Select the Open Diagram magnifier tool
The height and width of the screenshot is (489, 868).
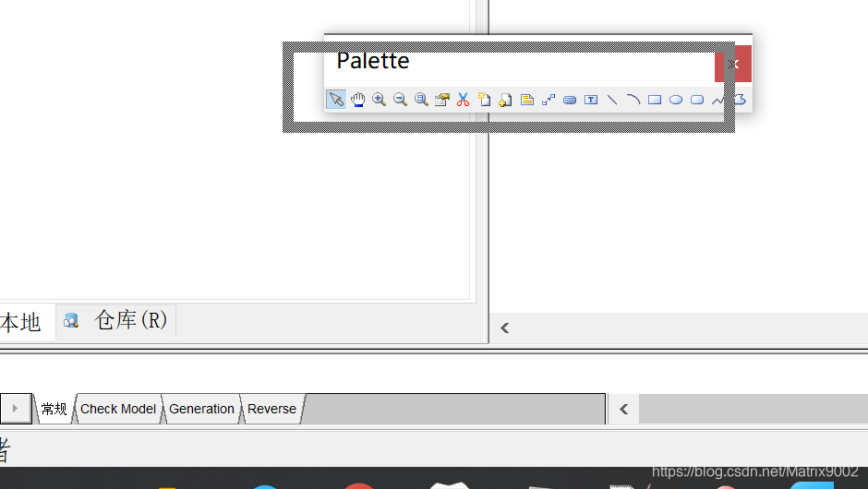coord(421,100)
